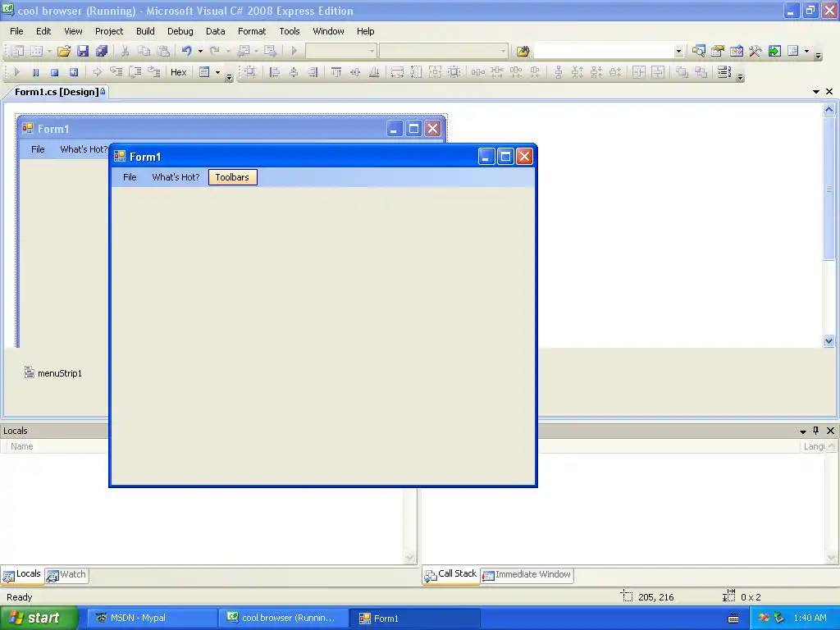
Task: Restart debugging with restart icon
Action: click(x=73, y=72)
